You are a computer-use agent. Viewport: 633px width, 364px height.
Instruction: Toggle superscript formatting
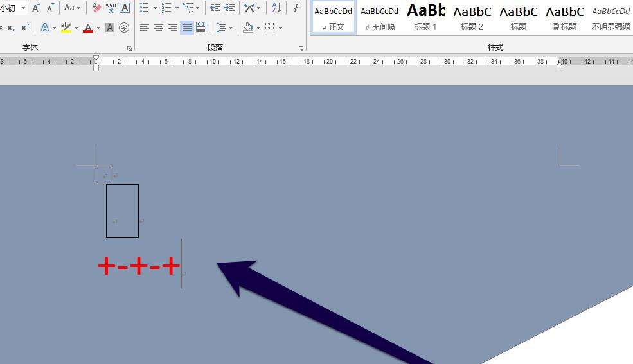coord(25,28)
